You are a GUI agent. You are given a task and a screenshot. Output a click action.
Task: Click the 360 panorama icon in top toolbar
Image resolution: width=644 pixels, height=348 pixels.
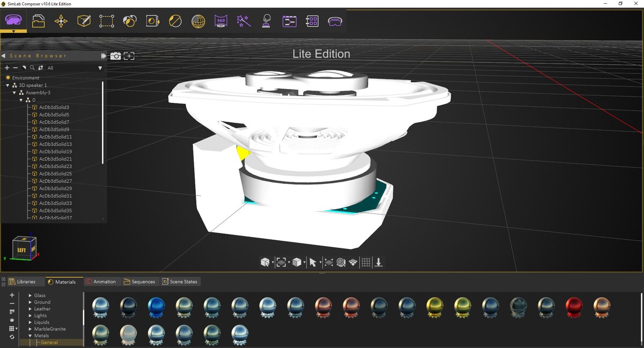click(x=221, y=21)
